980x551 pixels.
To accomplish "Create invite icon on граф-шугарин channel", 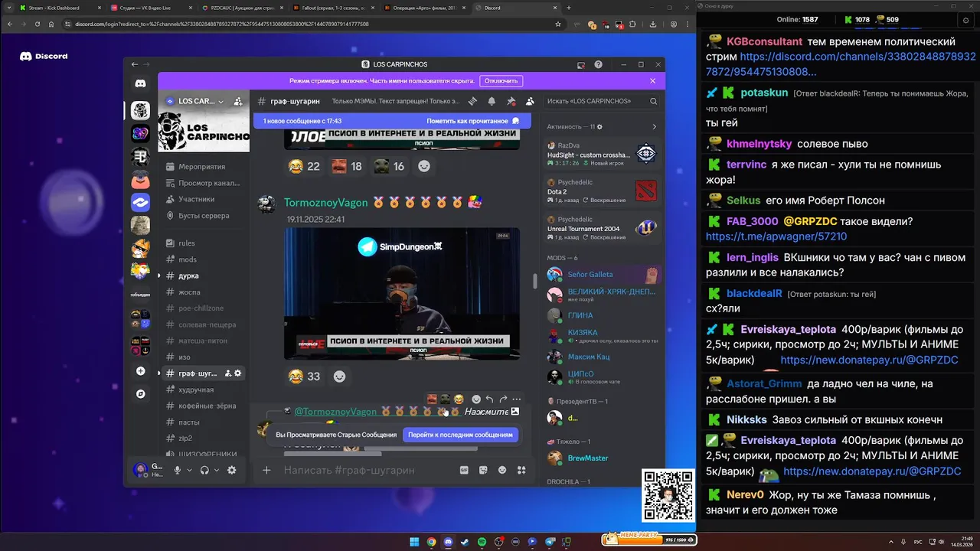I will (x=227, y=373).
